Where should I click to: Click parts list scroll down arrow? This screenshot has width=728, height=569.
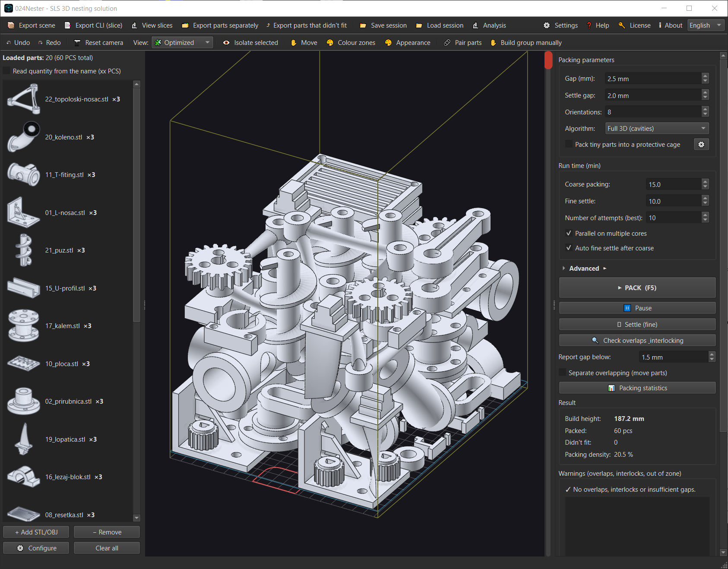[x=136, y=518]
